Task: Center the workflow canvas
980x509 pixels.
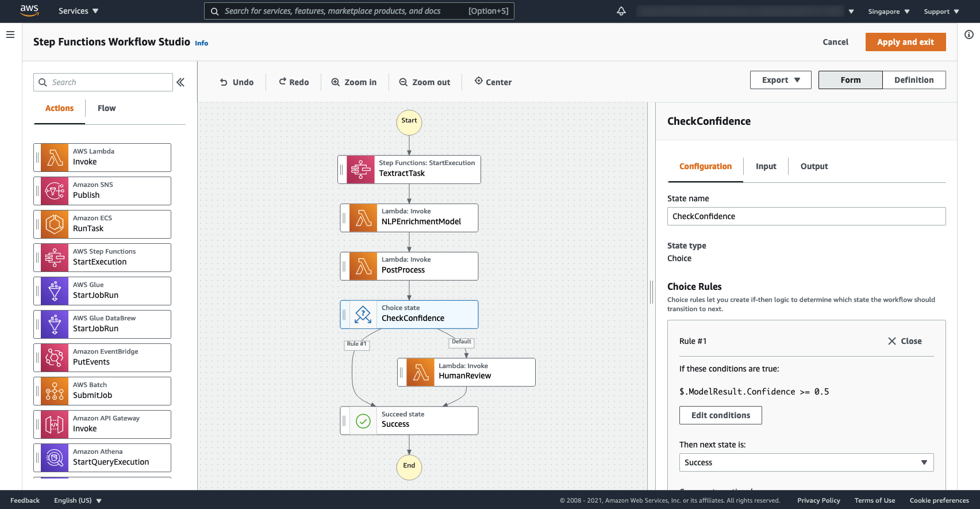Action: (x=493, y=82)
